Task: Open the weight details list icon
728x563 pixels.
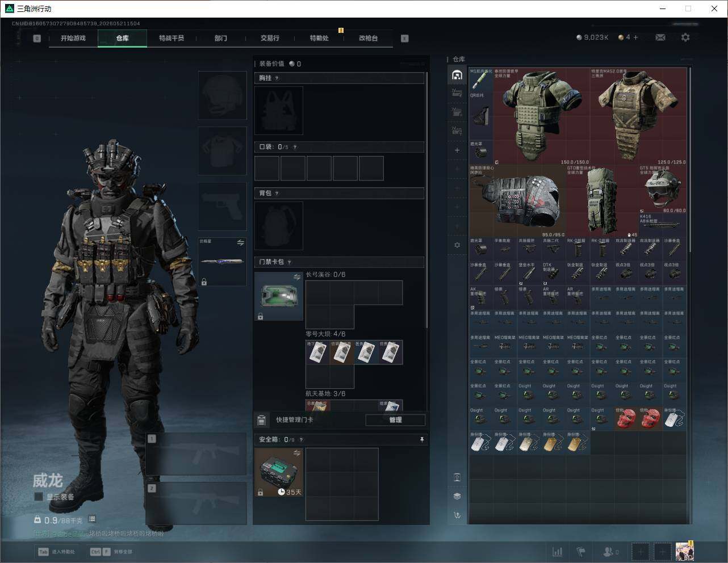Action: 92,519
